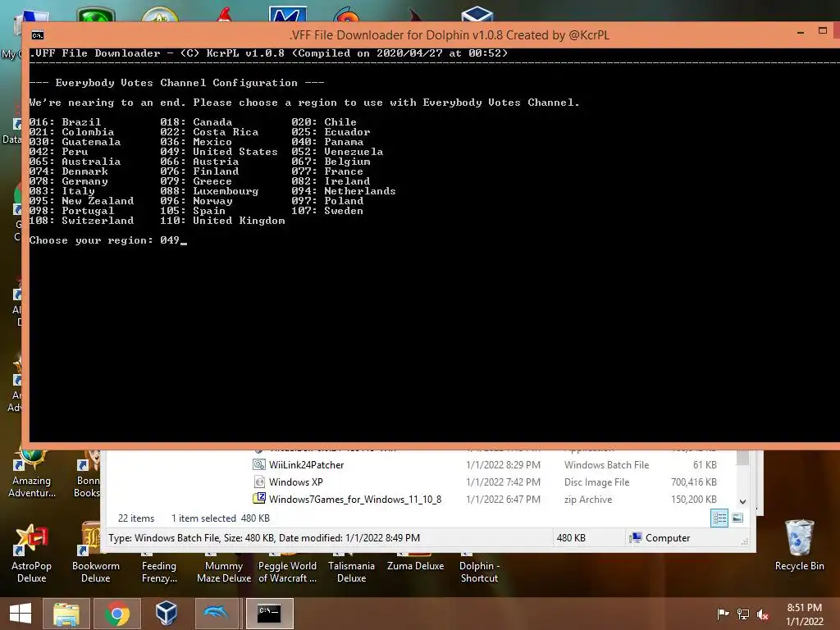Click the Dolphin - Shortcut desktop label
Viewport: 840px width, 630px height.
[479, 572]
